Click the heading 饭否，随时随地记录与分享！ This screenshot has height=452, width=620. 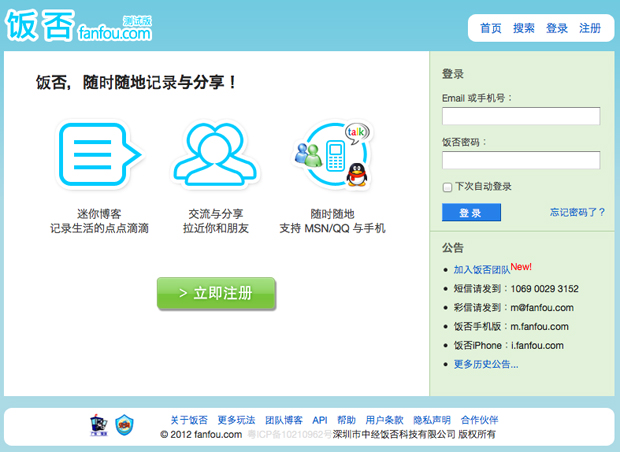(x=136, y=82)
